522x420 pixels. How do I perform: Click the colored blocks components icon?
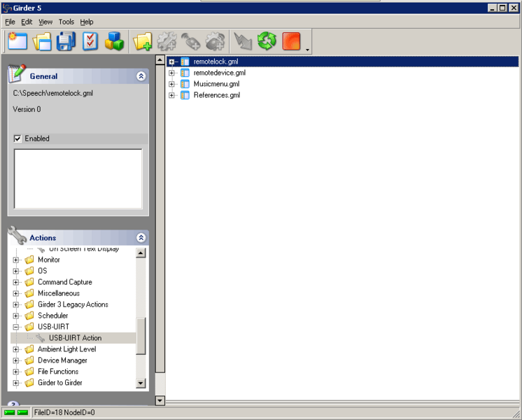114,41
